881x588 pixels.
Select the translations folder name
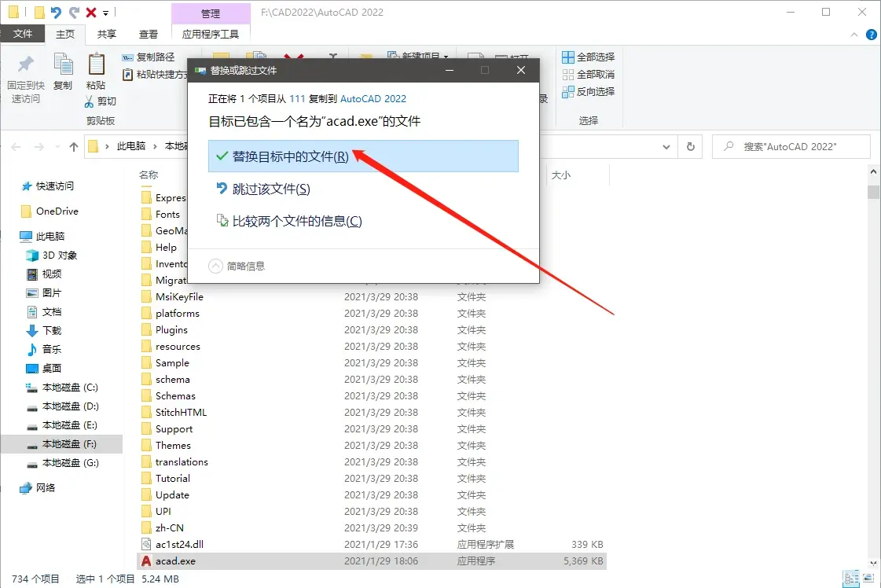click(182, 462)
